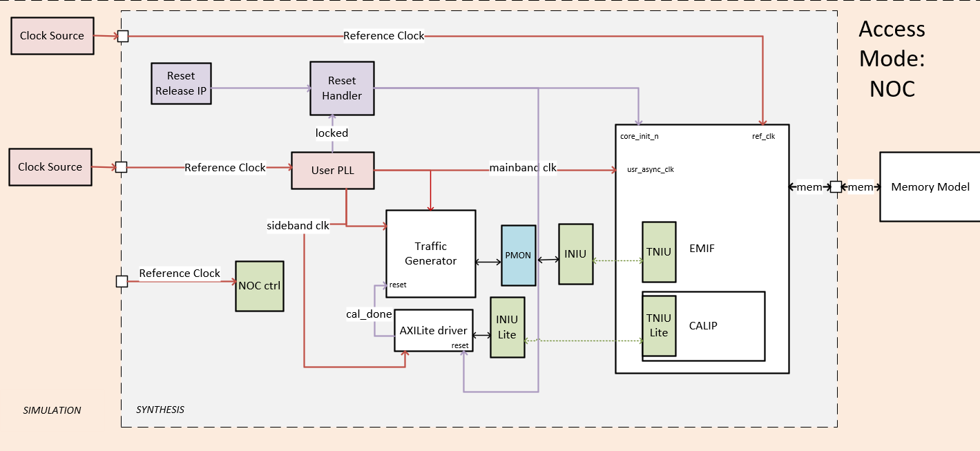Viewport: 980px width, 451px height.
Task: Toggle the top-left clock source port square
Action: click(x=122, y=36)
